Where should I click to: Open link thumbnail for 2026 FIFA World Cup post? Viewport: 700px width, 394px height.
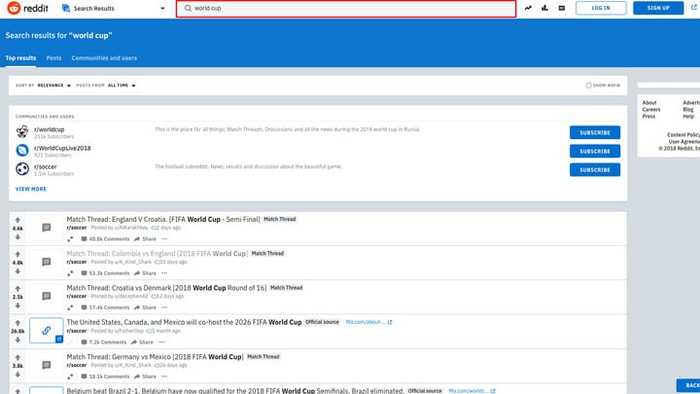point(46,331)
